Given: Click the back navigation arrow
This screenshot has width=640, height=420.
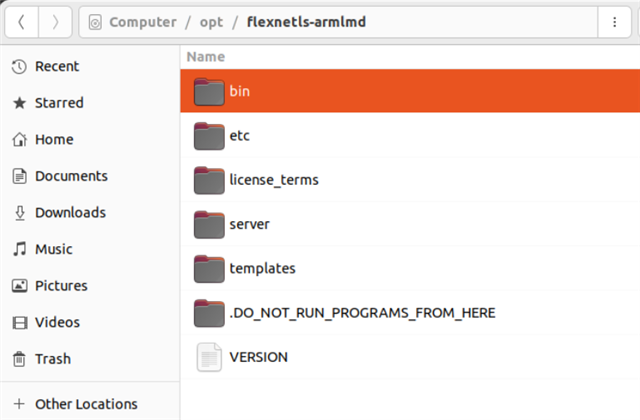Looking at the screenshot, I should tap(22, 21).
